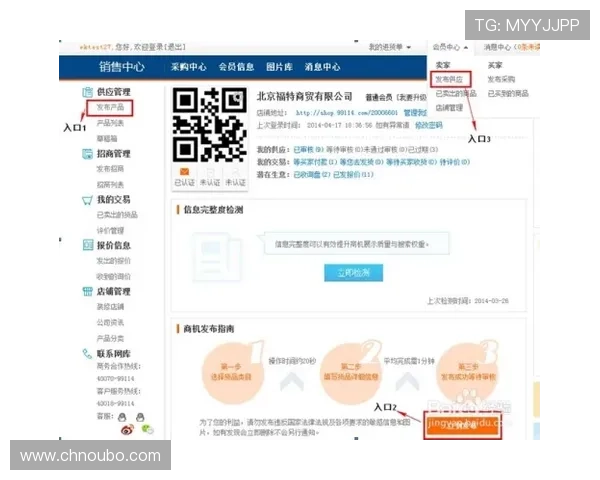Open the Weibo icon in sidebar
This screenshot has width=600, height=480.
127,430
